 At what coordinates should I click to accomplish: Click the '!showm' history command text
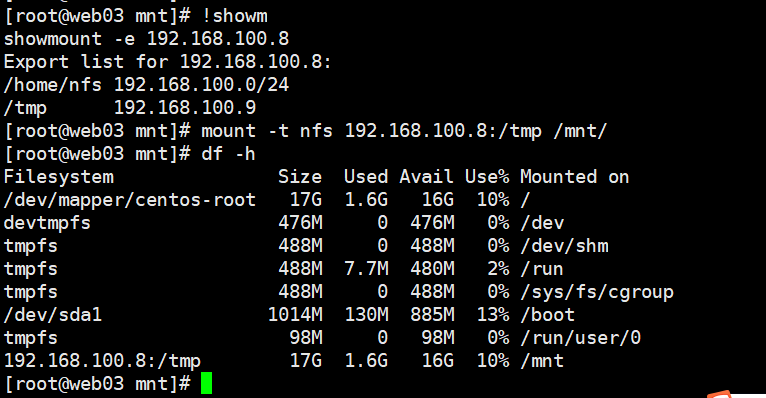(234, 16)
